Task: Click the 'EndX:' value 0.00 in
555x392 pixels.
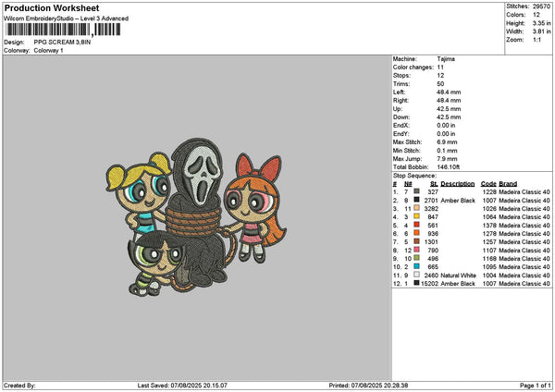Action: pyautogui.click(x=446, y=125)
